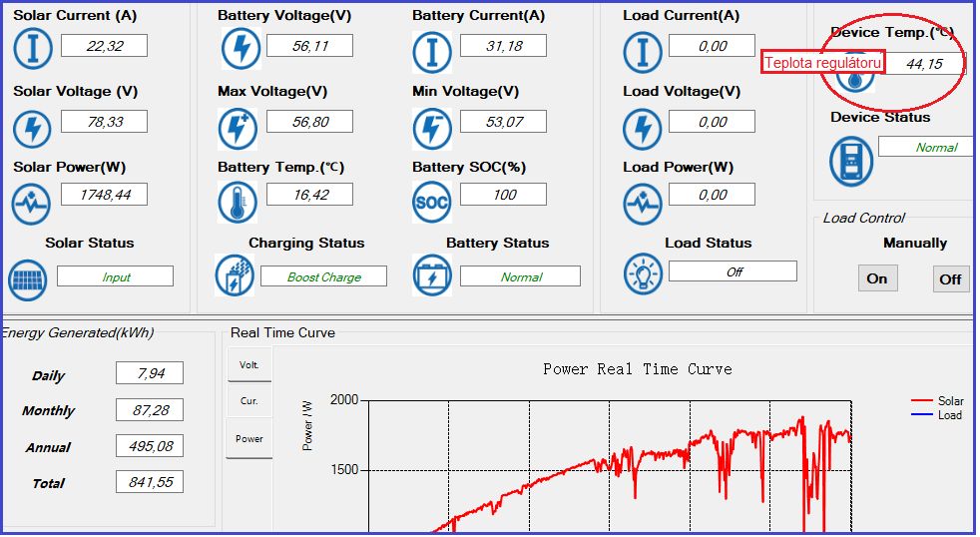Viewport: 980px width, 537px height.
Task: Click the Max Voltage plus icon
Action: [238, 127]
